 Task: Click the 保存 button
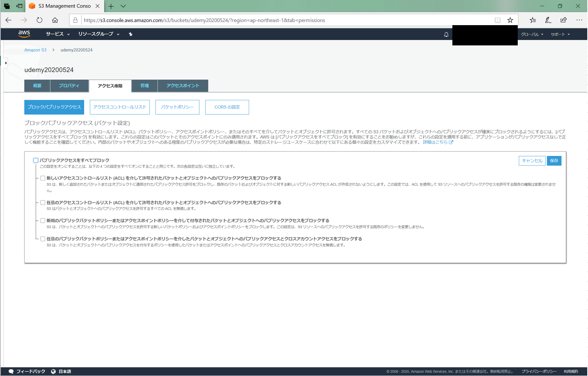pos(554,161)
